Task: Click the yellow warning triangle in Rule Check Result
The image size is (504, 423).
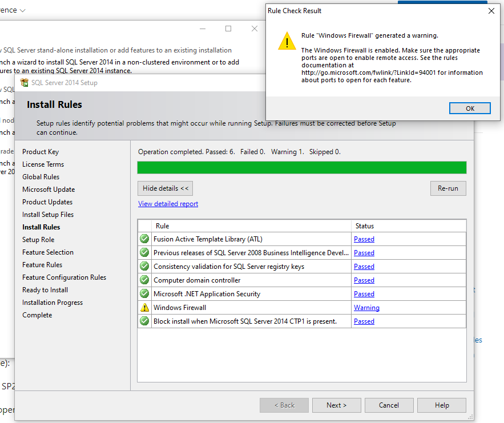Action: (x=287, y=41)
